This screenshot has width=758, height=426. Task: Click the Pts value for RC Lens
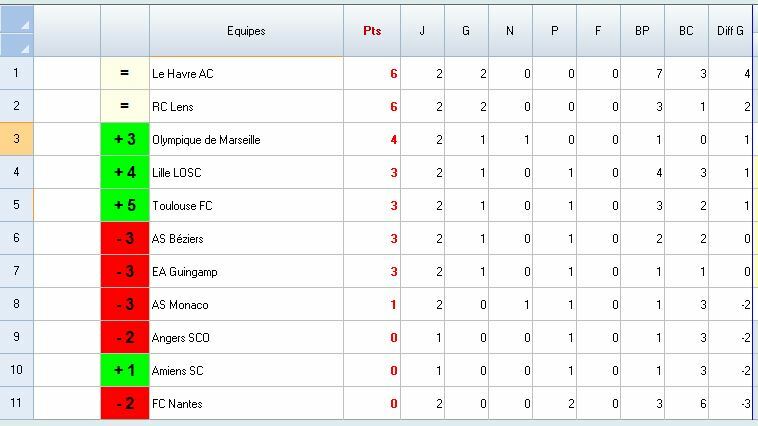393,107
